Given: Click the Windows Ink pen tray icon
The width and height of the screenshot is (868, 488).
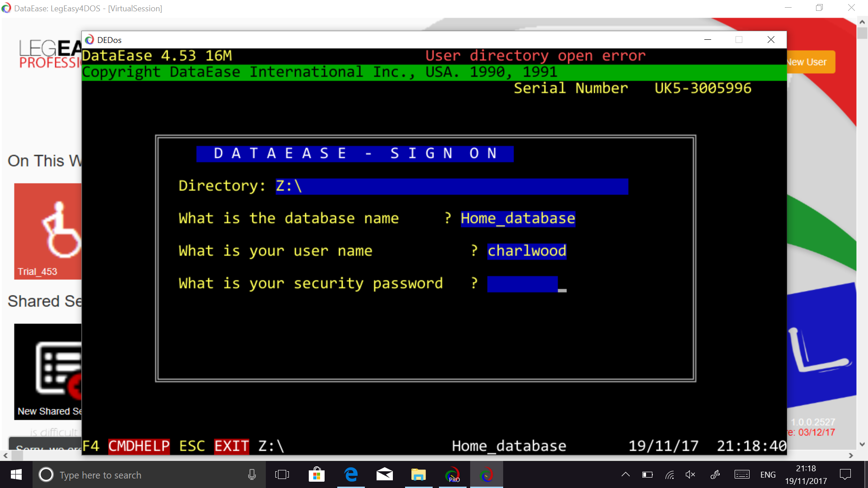Looking at the screenshot, I should [x=715, y=474].
